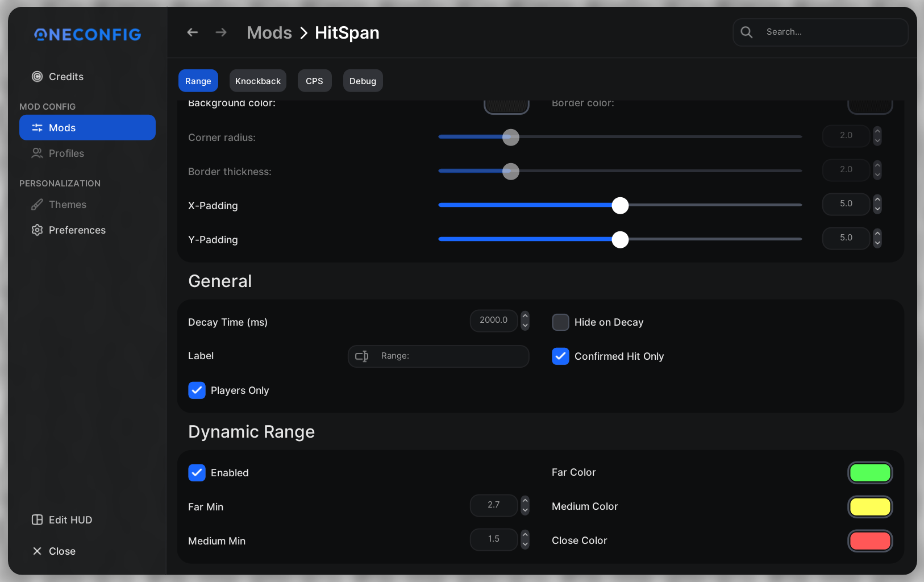
Task: Open the Far Color green swatch
Action: pyautogui.click(x=870, y=473)
